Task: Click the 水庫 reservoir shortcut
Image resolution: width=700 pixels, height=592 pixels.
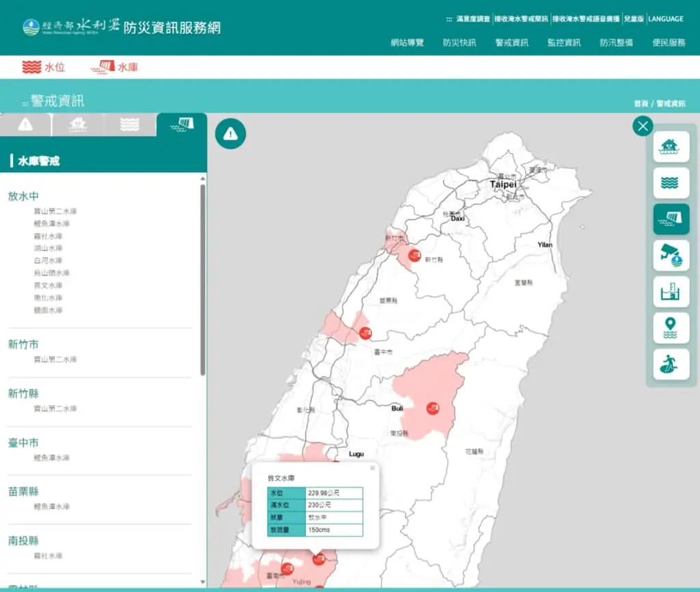Action: point(114,67)
